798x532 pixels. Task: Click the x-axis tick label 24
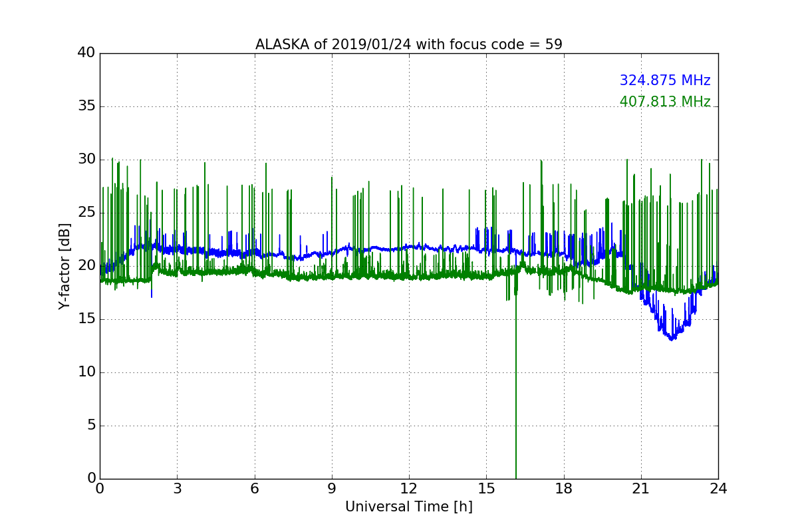[x=718, y=489]
